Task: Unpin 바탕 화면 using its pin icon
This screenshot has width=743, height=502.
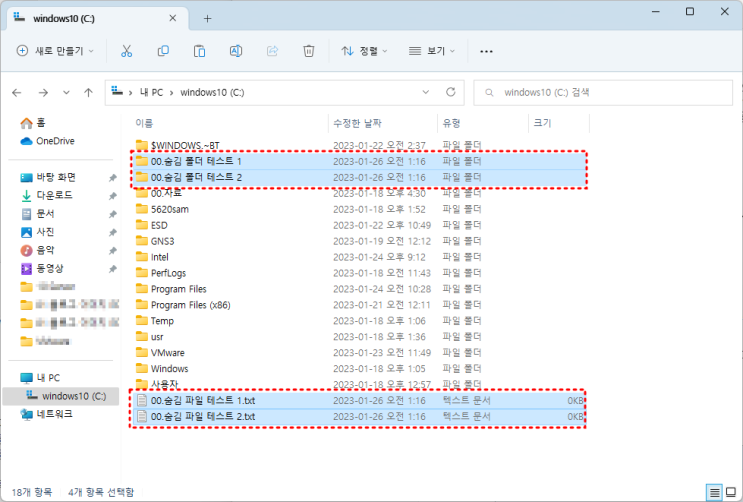Action: pos(112,178)
